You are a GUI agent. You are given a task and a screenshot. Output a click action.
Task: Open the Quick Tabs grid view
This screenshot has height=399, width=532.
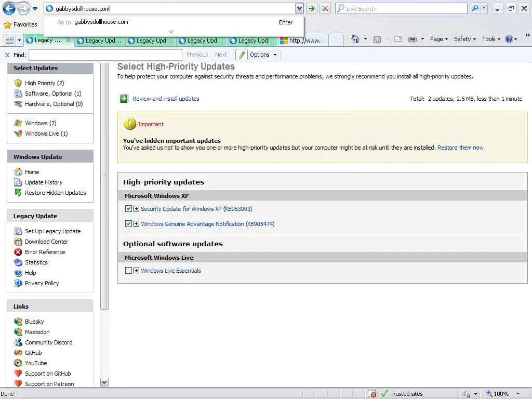(x=9, y=40)
